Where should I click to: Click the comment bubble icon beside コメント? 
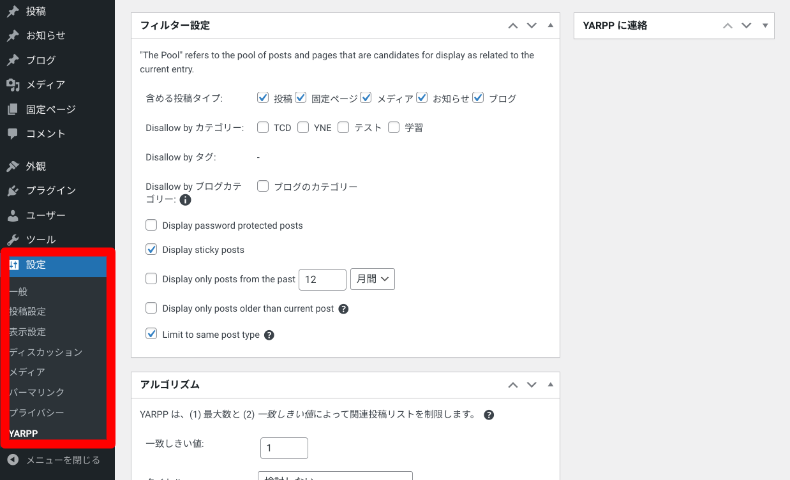tap(13, 133)
